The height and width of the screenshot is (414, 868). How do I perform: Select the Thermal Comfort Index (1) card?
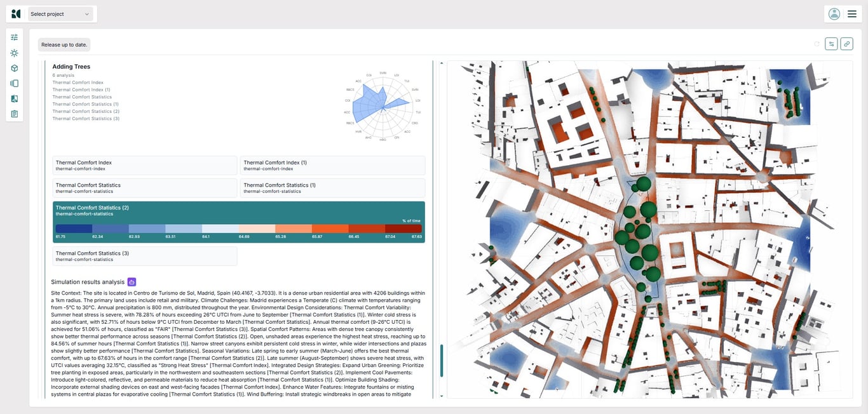332,165
